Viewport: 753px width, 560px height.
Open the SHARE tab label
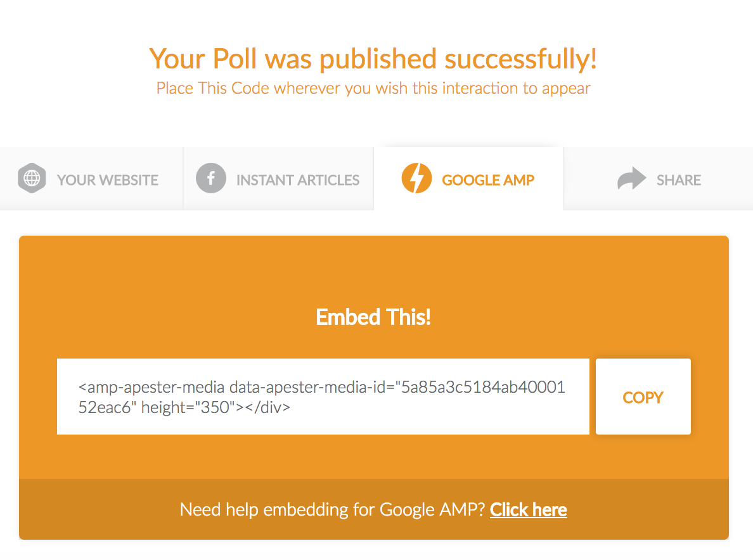click(679, 180)
